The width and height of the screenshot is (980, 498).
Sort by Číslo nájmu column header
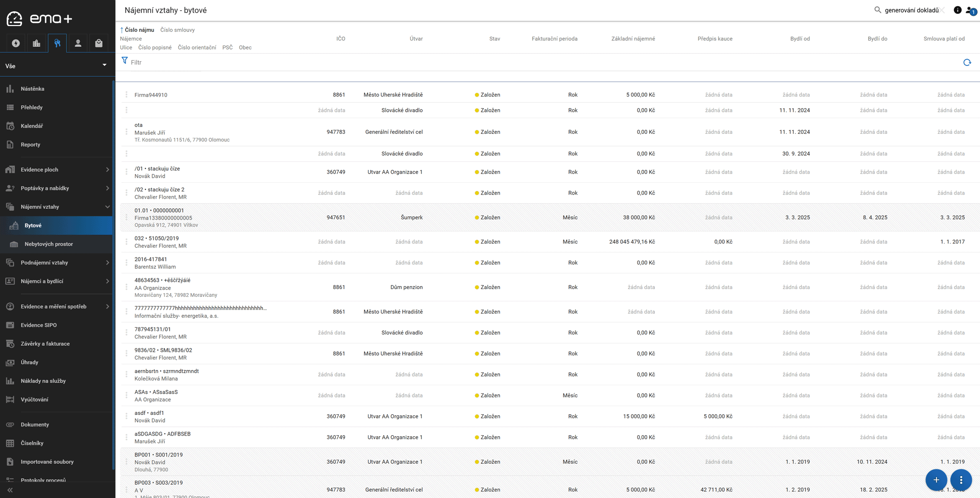coord(139,30)
